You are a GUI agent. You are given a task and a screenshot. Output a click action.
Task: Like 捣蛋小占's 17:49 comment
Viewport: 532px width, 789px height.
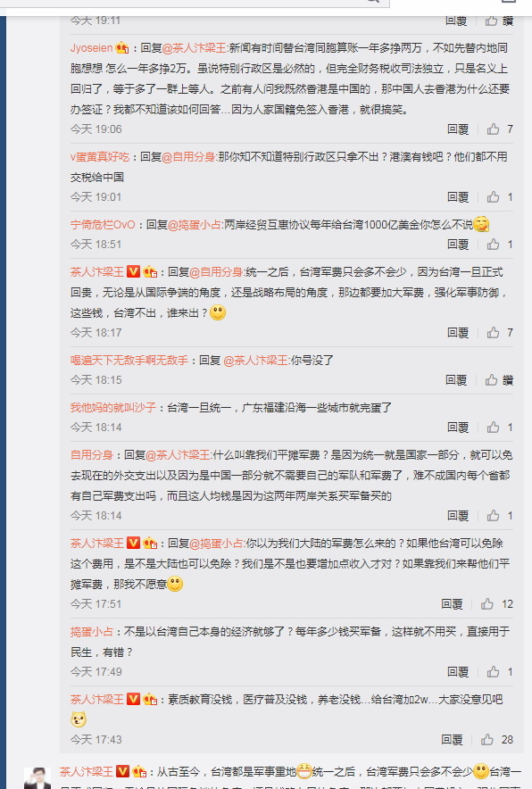coord(493,672)
